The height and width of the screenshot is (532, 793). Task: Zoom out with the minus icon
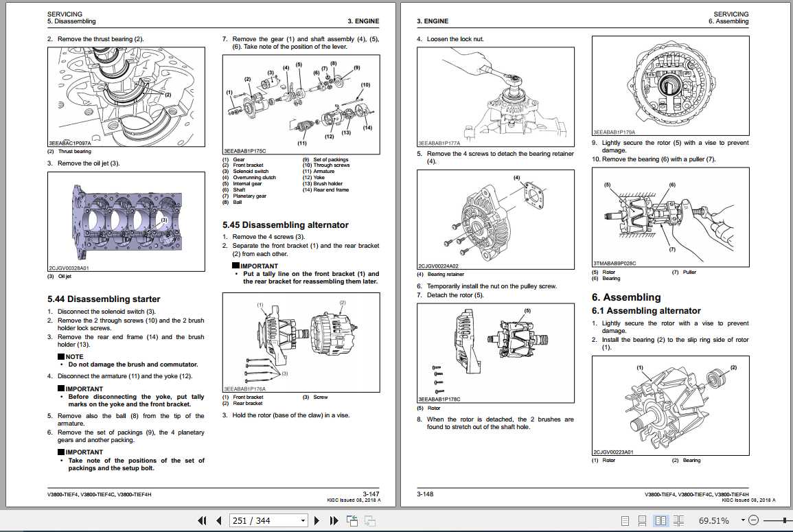tap(754, 520)
